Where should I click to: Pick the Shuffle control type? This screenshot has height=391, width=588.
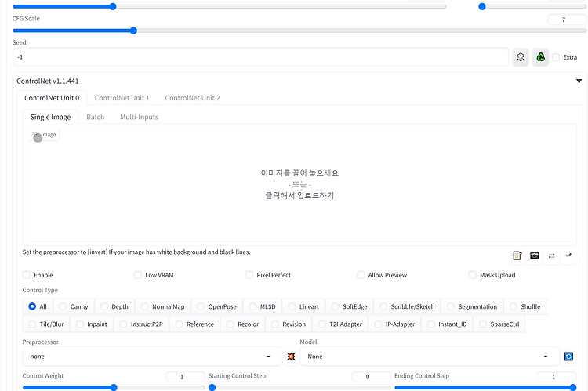525,306
